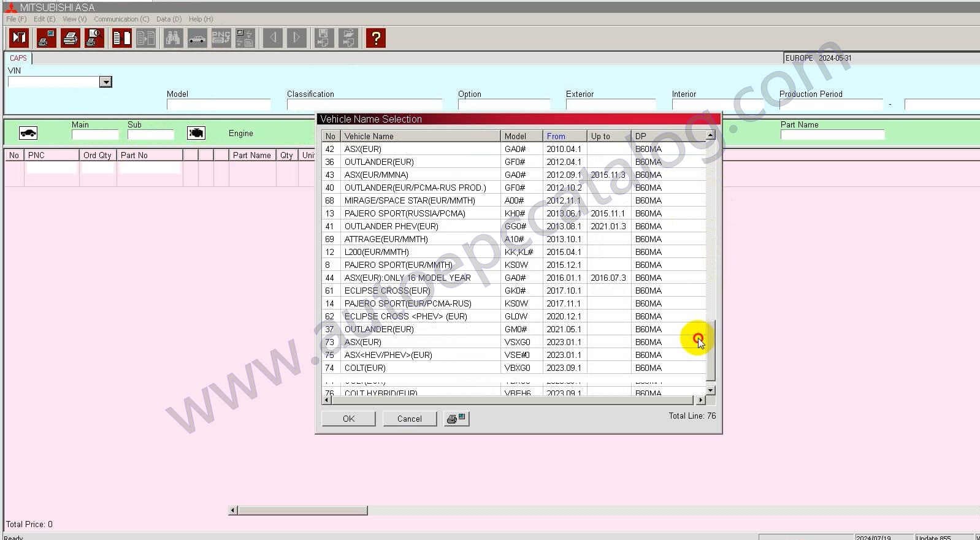Screen dimensions: 980x540
Task: Click the print preview toolbar icon
Action: [94, 39]
